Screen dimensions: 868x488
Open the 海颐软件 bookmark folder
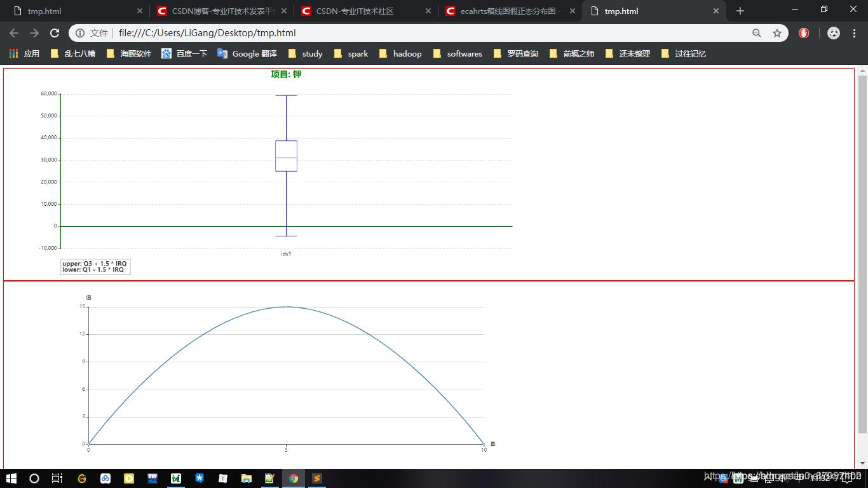[x=128, y=53]
